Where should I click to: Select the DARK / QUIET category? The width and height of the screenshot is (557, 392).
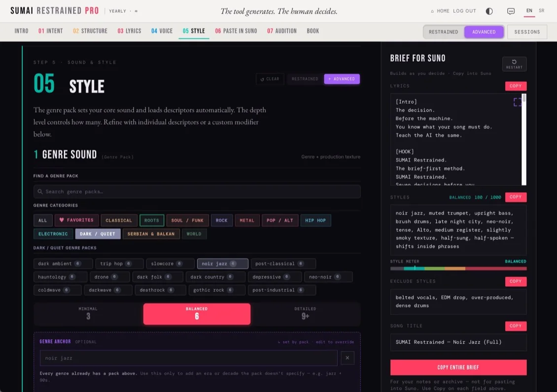pyautogui.click(x=98, y=234)
